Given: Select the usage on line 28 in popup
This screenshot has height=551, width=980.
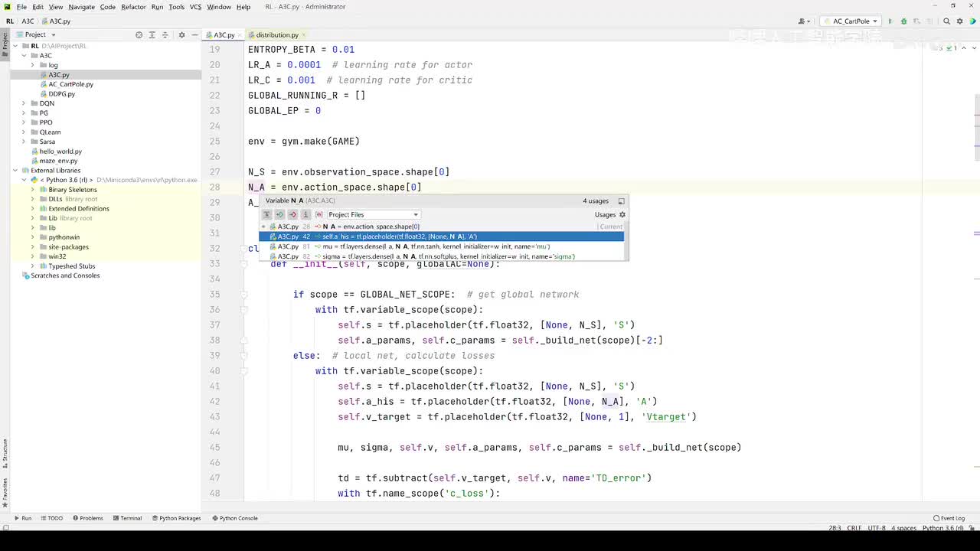Looking at the screenshot, I should (x=443, y=227).
